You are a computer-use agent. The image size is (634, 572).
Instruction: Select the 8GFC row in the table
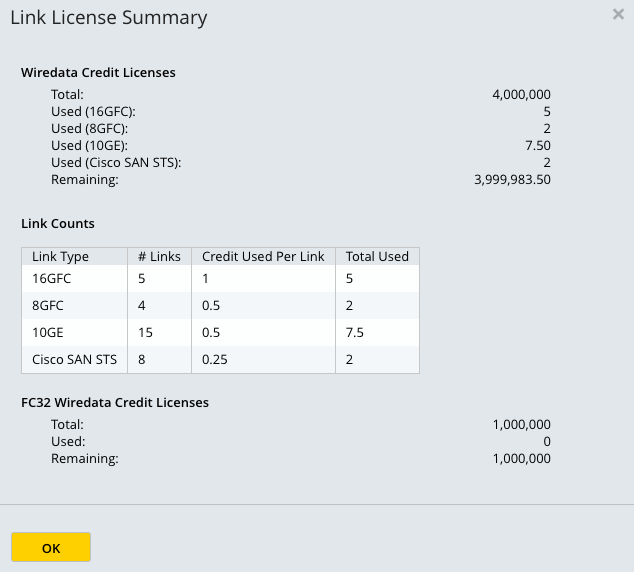tap(220, 306)
